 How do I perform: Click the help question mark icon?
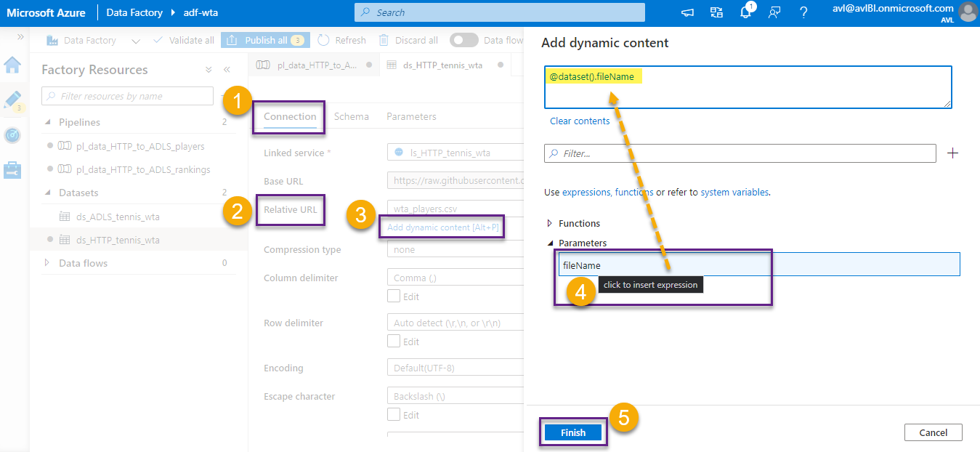click(803, 12)
